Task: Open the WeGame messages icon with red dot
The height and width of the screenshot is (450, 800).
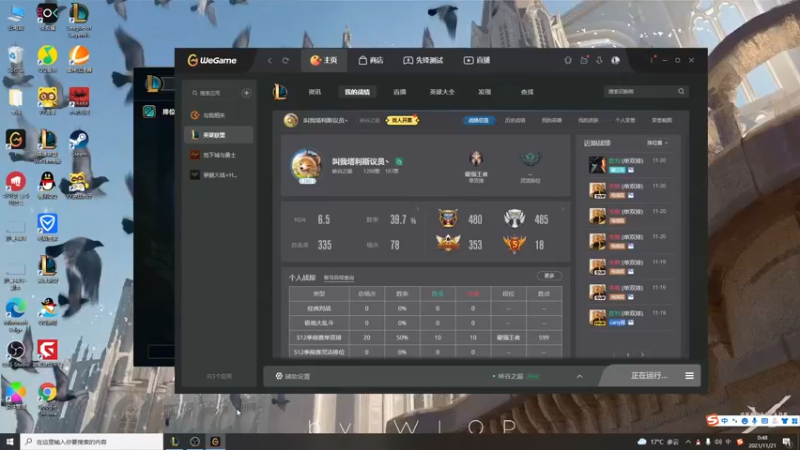Action: coord(584,60)
